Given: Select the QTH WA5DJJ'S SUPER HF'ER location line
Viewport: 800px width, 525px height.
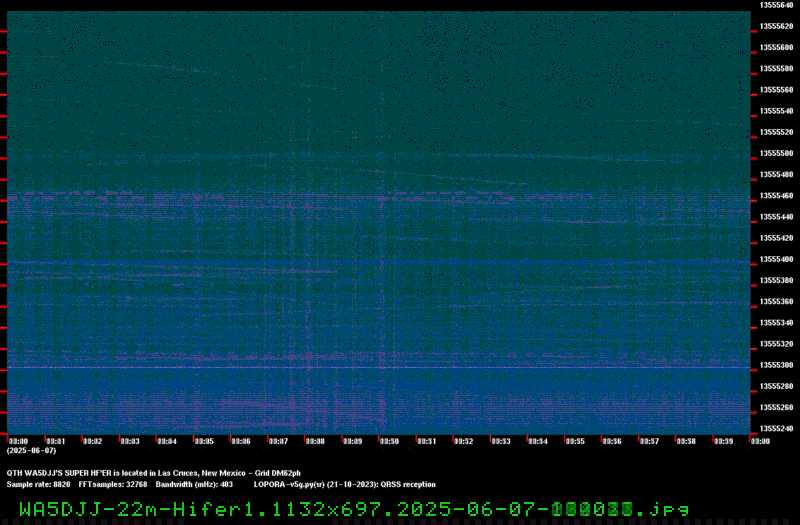Looking at the screenshot, I should pyautogui.click(x=154, y=473).
